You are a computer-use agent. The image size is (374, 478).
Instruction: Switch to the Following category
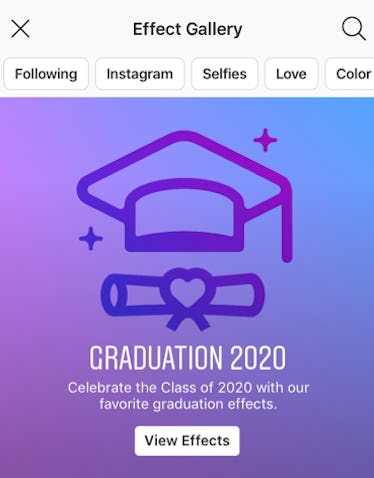(x=46, y=74)
